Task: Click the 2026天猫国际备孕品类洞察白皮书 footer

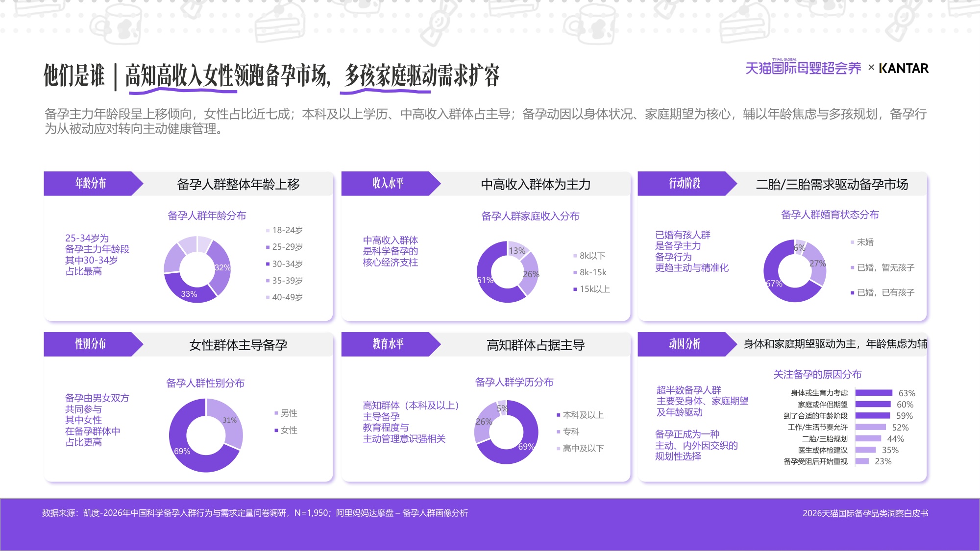Action: click(x=865, y=513)
